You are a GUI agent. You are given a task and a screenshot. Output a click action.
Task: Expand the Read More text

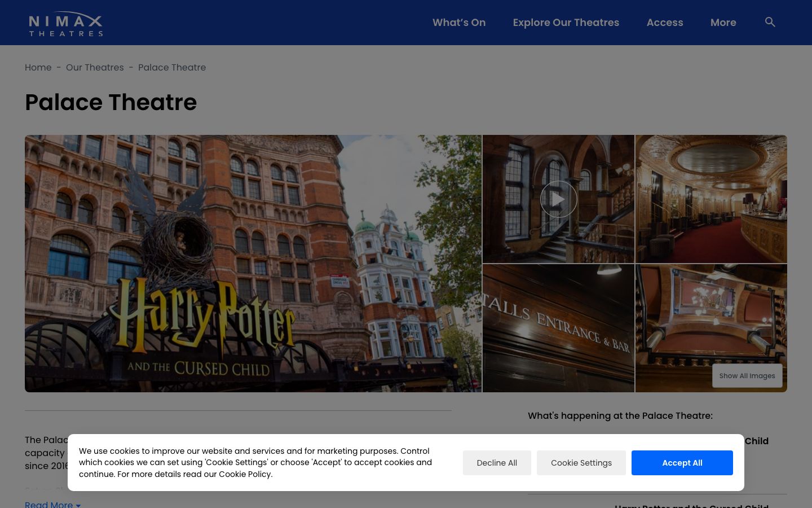click(53, 504)
